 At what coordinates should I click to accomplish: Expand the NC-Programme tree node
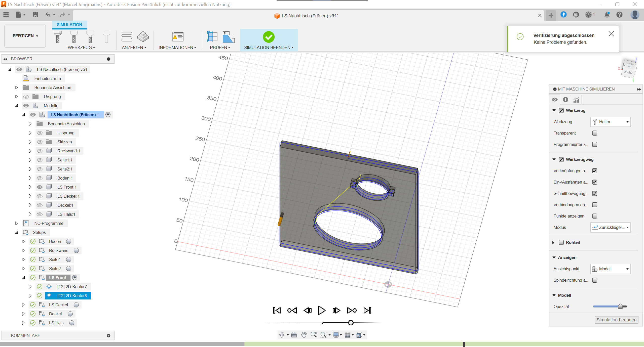click(x=16, y=223)
